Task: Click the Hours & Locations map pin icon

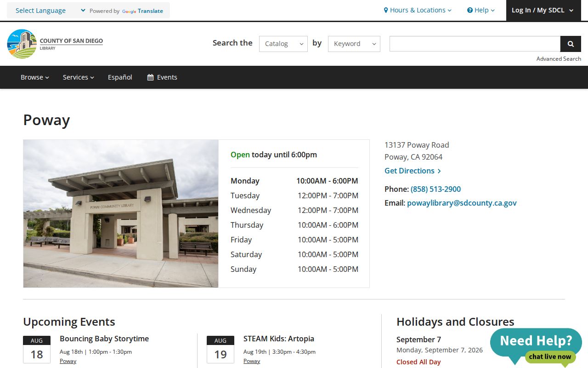Action: [386, 10]
